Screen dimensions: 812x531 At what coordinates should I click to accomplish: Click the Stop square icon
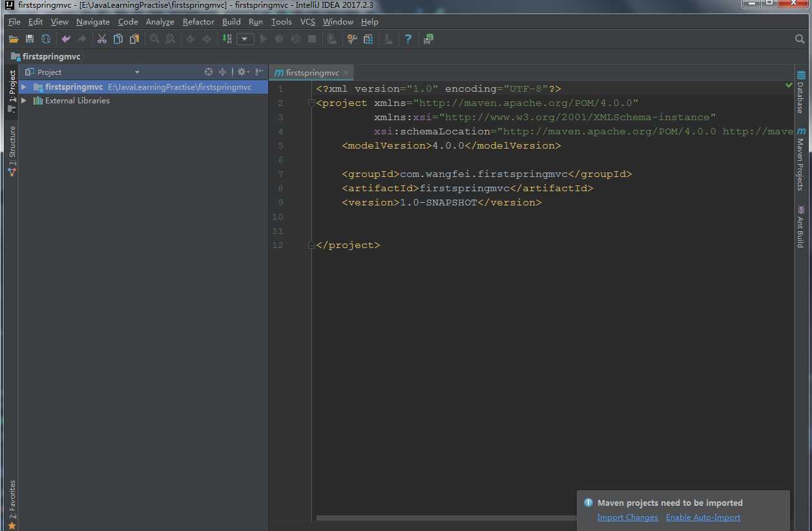click(312, 39)
